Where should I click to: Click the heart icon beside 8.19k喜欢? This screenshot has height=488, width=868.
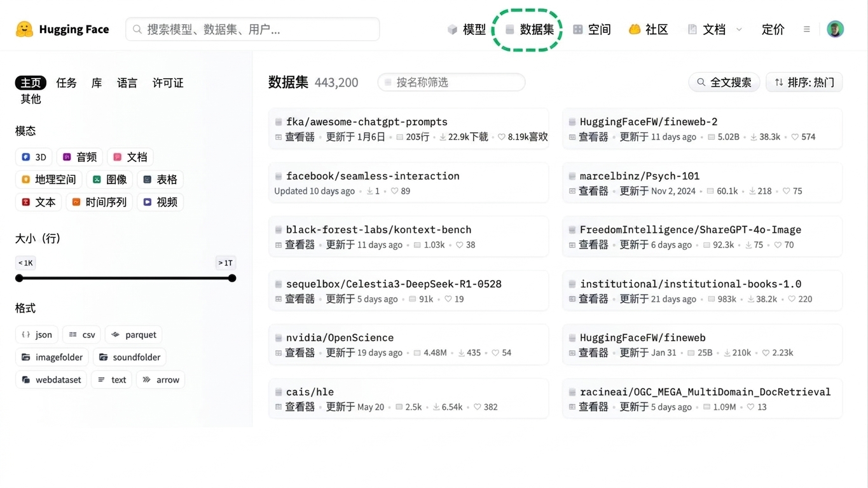click(x=502, y=137)
